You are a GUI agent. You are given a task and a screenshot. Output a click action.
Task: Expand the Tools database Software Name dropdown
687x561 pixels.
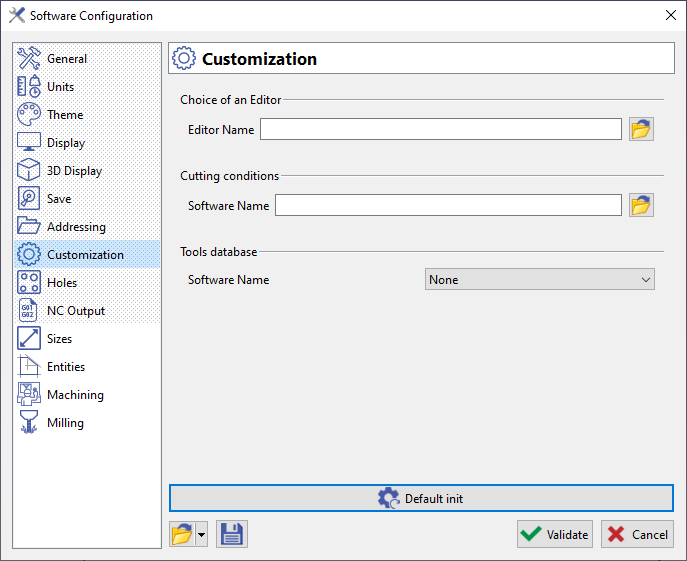(x=540, y=280)
